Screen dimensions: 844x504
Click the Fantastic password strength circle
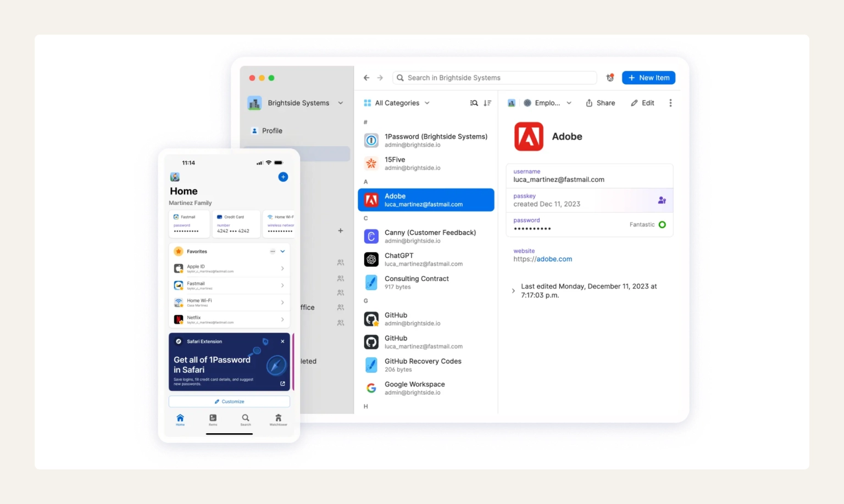pyautogui.click(x=662, y=225)
